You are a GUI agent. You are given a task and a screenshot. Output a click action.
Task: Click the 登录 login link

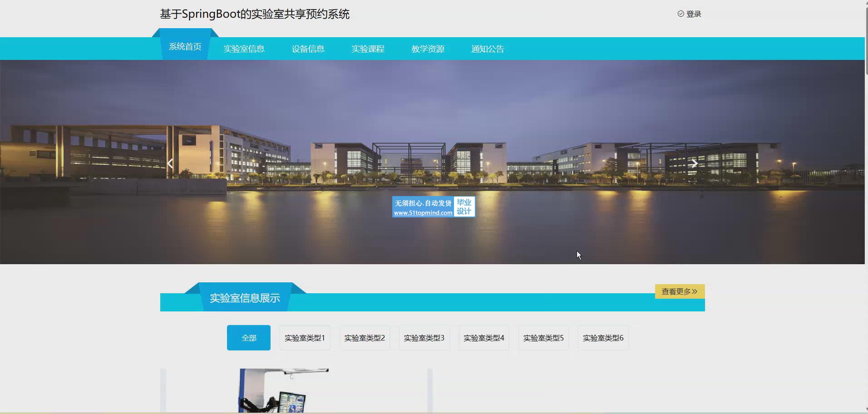coord(693,14)
